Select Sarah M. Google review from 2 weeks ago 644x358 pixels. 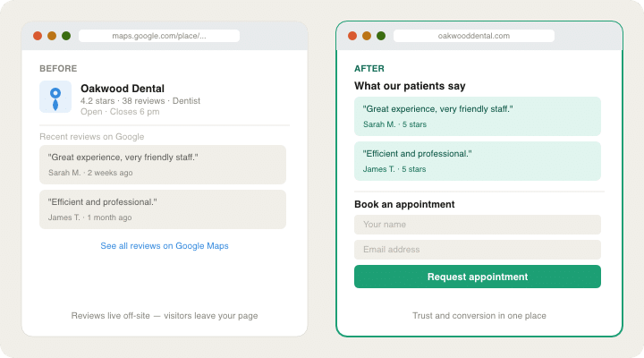(163, 164)
